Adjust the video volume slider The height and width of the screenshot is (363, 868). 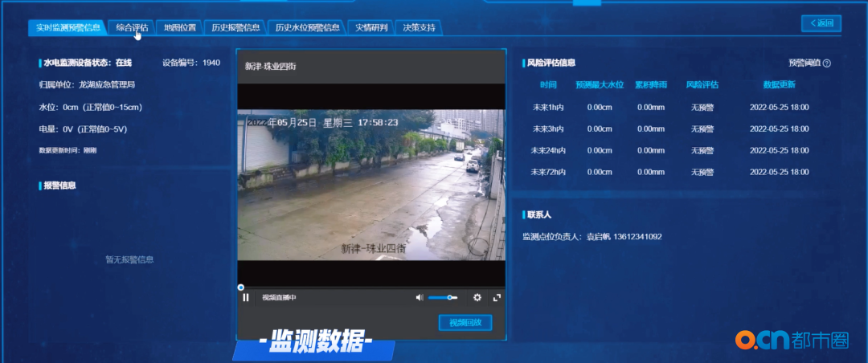tap(442, 298)
